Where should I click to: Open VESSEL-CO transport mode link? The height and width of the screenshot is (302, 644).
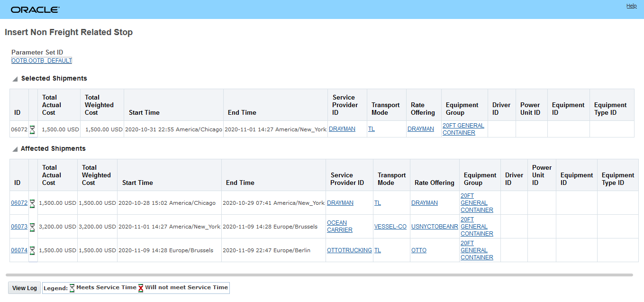[x=390, y=227]
